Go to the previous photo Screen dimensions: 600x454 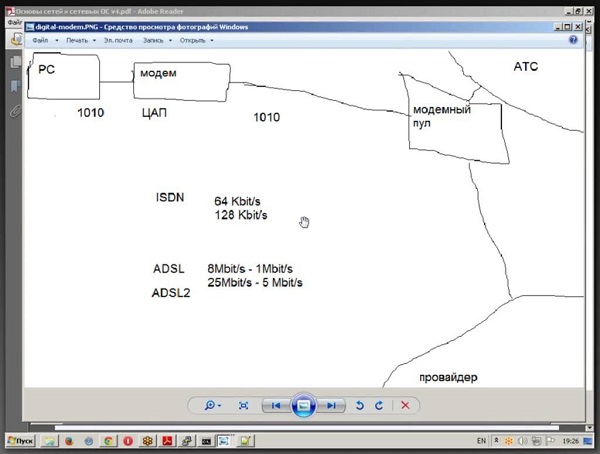point(274,405)
